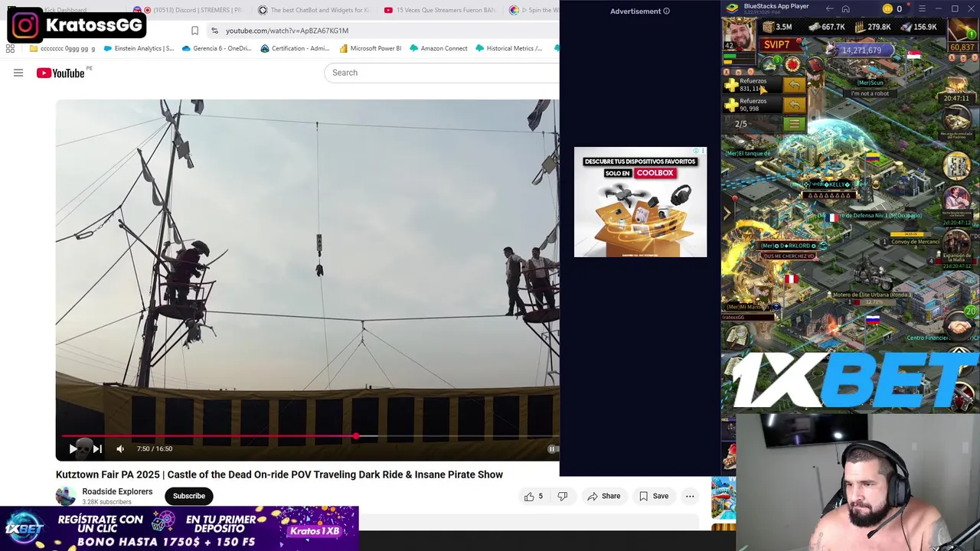The width and height of the screenshot is (980, 551).
Task: Open player avatar profile in game
Action: coord(740,36)
